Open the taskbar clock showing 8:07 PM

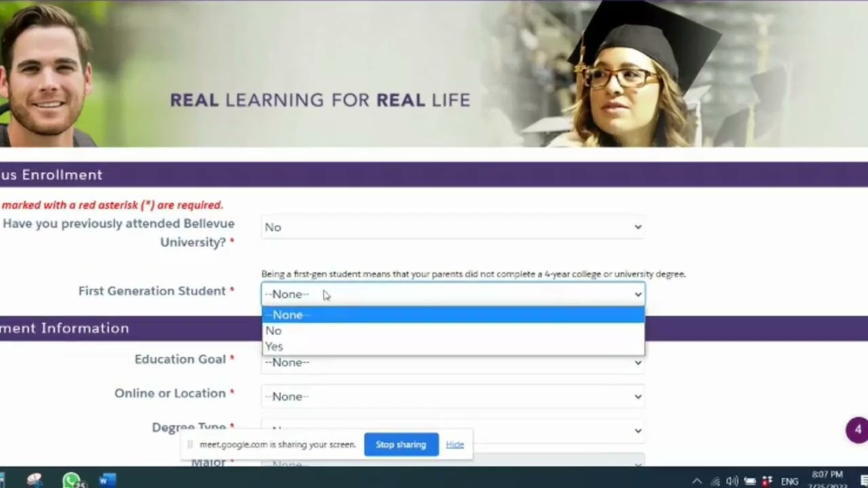827,480
